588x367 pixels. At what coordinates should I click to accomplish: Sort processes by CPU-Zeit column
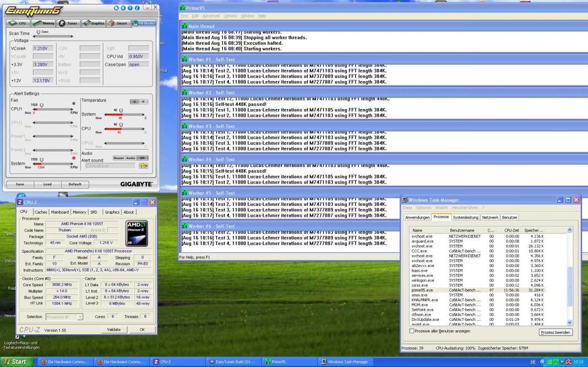511,231
